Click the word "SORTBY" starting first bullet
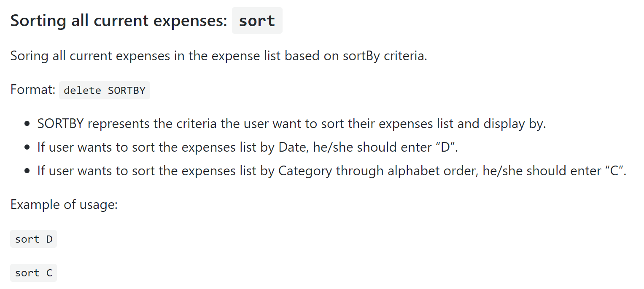 [61, 124]
